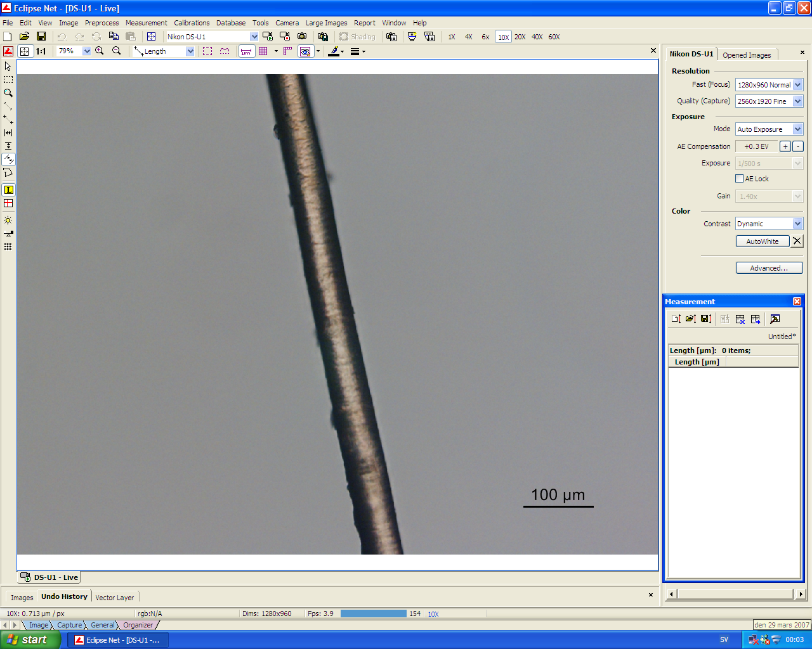Open the Calibrations menu
Viewport: 812px width, 649px height.
[x=192, y=23]
